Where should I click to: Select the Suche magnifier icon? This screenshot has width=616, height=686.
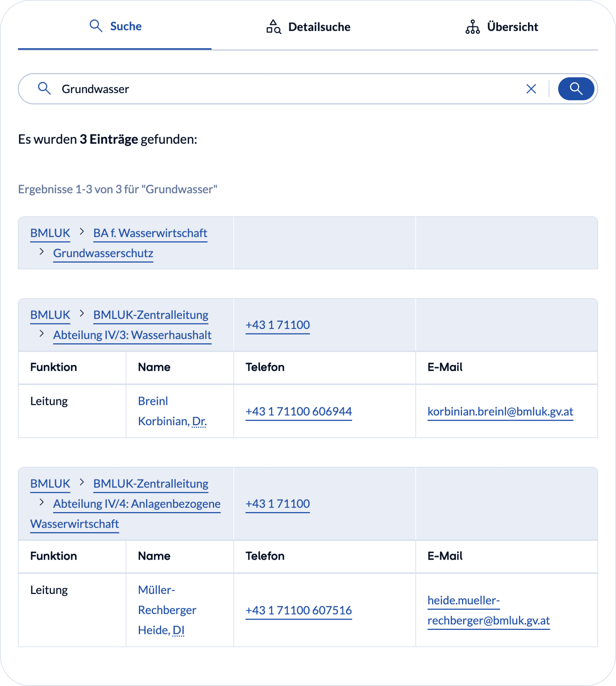point(95,26)
